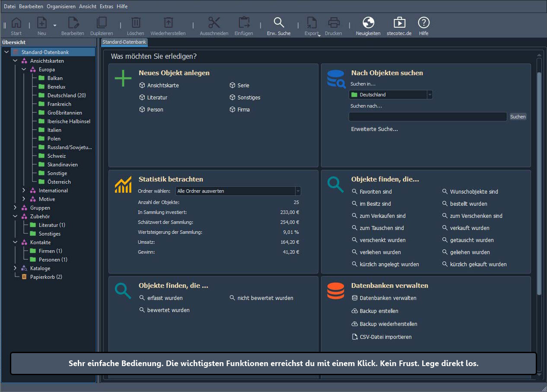Click the Einfügen clipboard icon
This screenshot has height=392, width=547.
(x=244, y=23)
